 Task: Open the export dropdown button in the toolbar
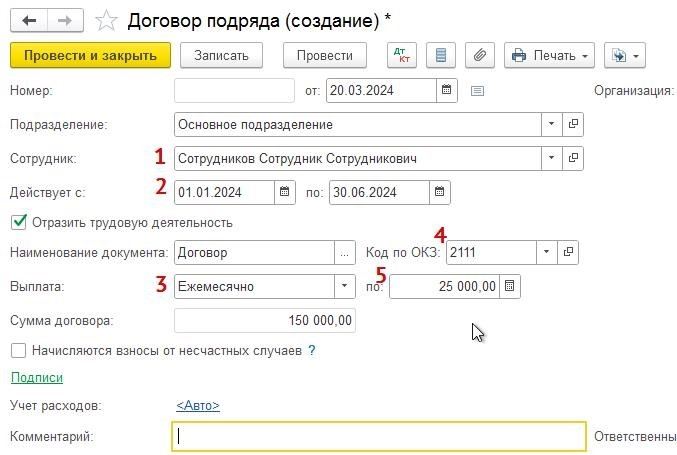tap(625, 55)
